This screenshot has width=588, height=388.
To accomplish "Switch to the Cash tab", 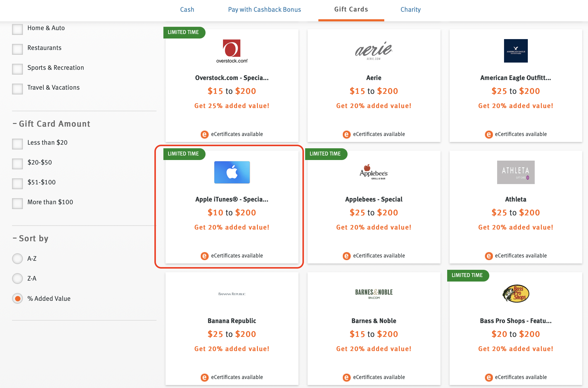I will (x=187, y=10).
